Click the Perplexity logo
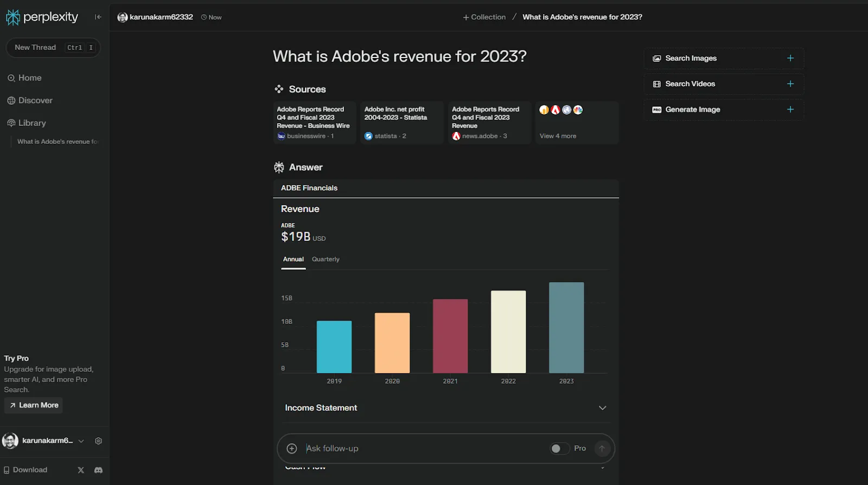The image size is (868, 485). [x=42, y=17]
